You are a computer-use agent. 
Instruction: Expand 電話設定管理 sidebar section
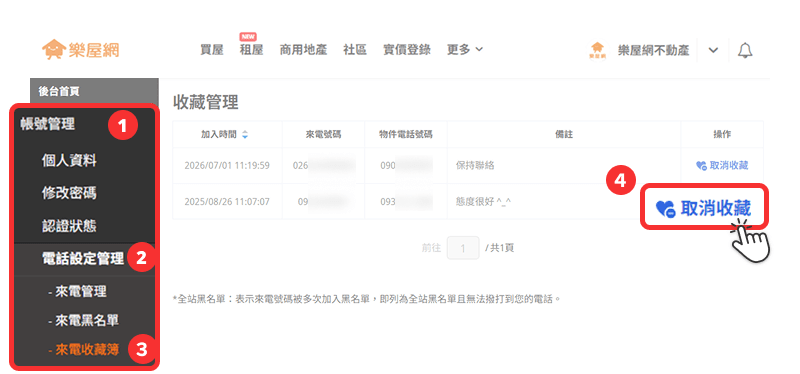pos(84,259)
